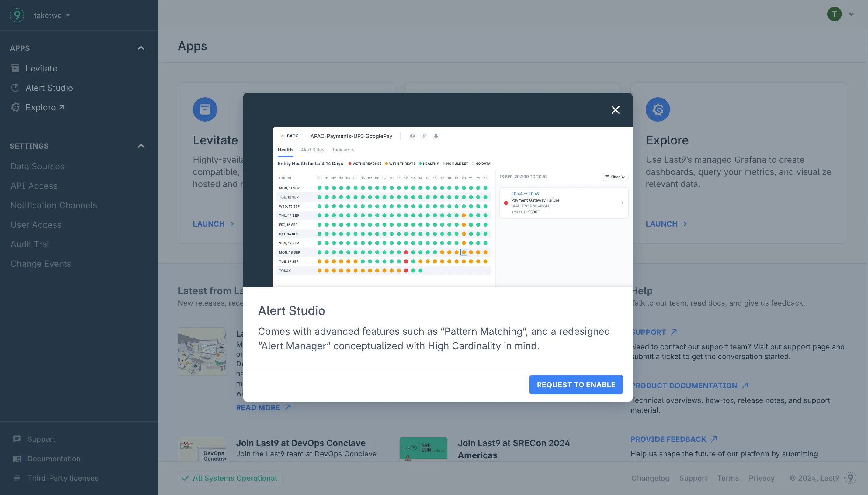Image resolution: width=868 pixels, height=495 pixels.
Task: Click the Levitate archive icon in sidebar
Action: 15,68
